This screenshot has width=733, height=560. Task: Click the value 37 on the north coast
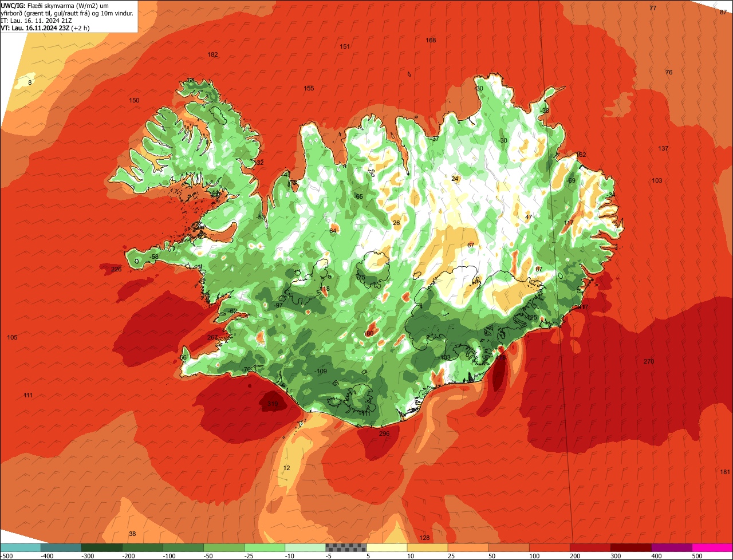pyautogui.click(x=435, y=139)
